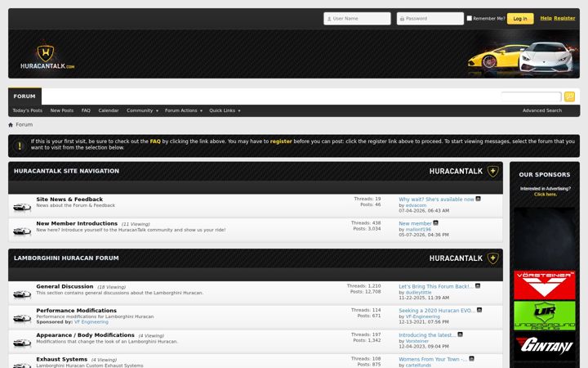Open Calendar in the nav bar
Screen dimensions: 588x368
pyautogui.click(x=109, y=110)
